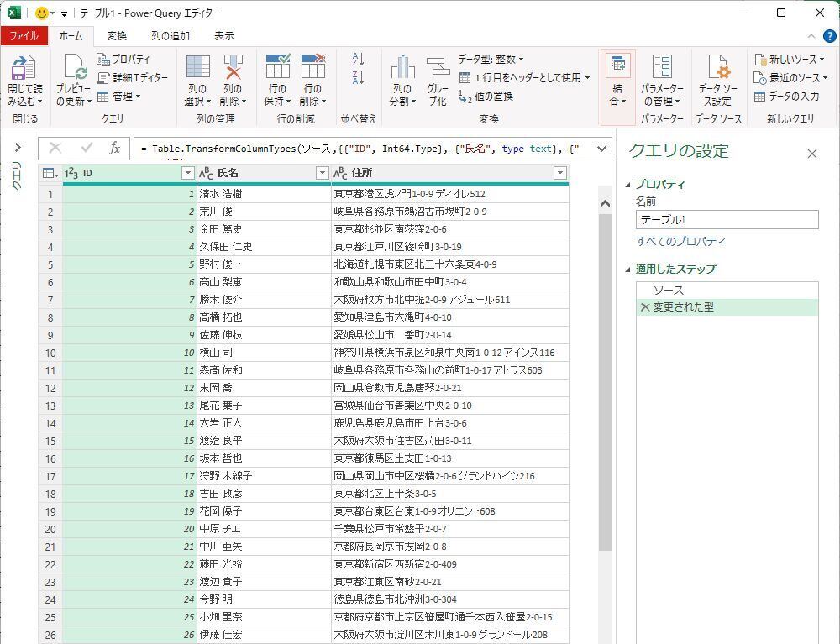
Task: Select the 住所 column header
Action: [450, 173]
